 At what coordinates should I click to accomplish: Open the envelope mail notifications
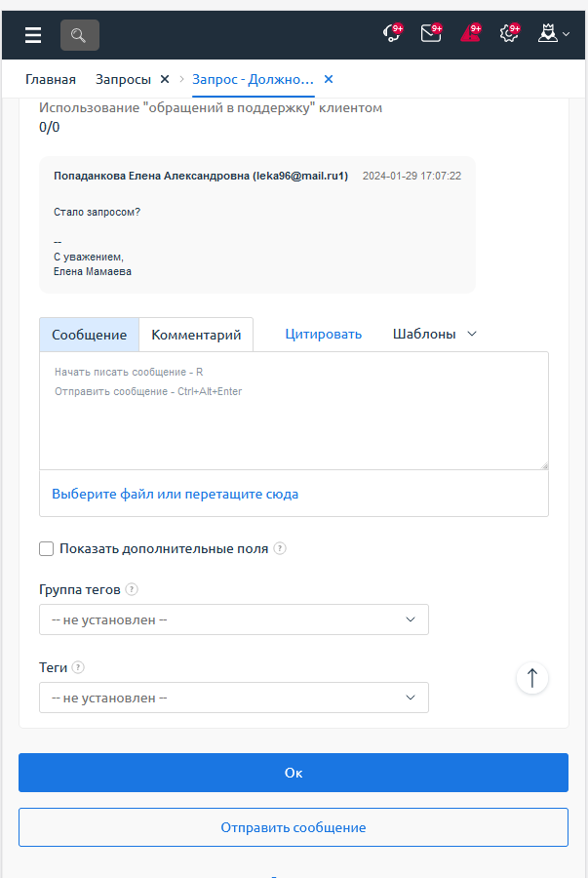[431, 34]
